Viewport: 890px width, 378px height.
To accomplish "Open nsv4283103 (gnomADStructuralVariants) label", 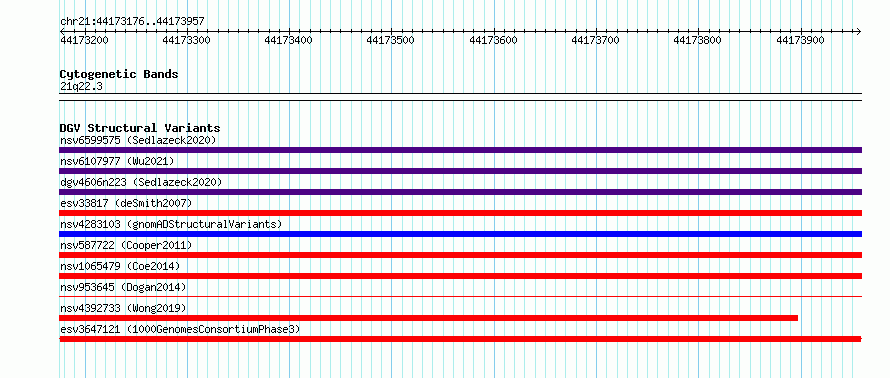I will click(171, 224).
